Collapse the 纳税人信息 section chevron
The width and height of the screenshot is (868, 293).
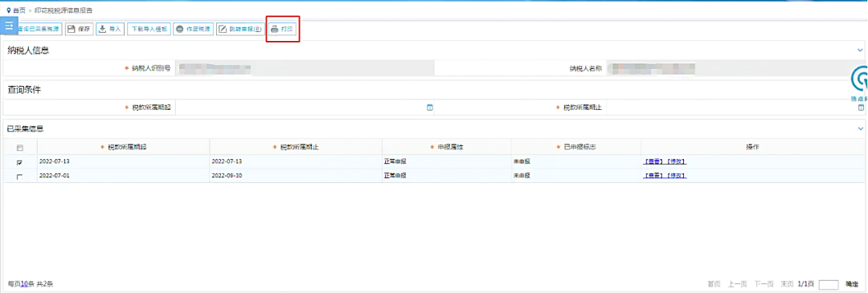coord(860,51)
